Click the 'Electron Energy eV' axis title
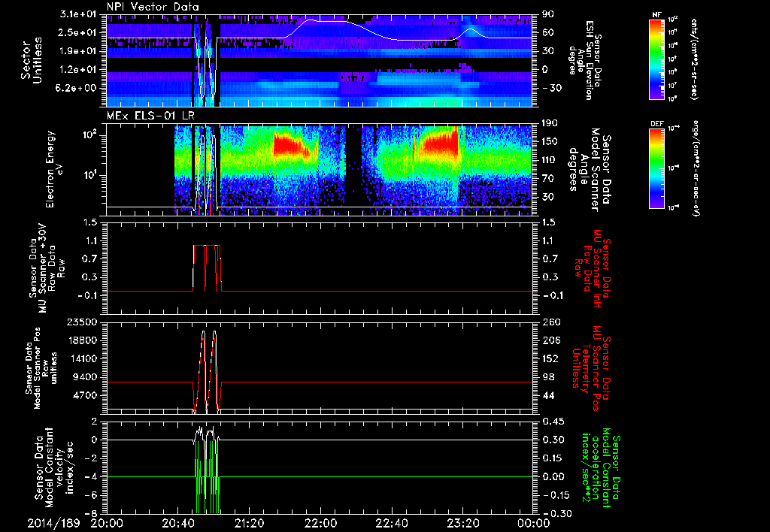Viewport: 770px width, 532px height. (x=54, y=169)
